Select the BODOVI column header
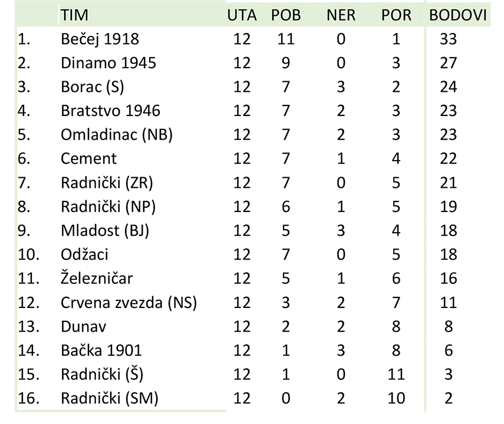 457,15
